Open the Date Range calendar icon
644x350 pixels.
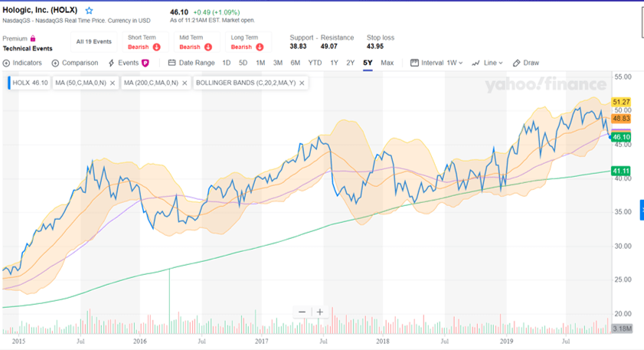[x=172, y=63]
